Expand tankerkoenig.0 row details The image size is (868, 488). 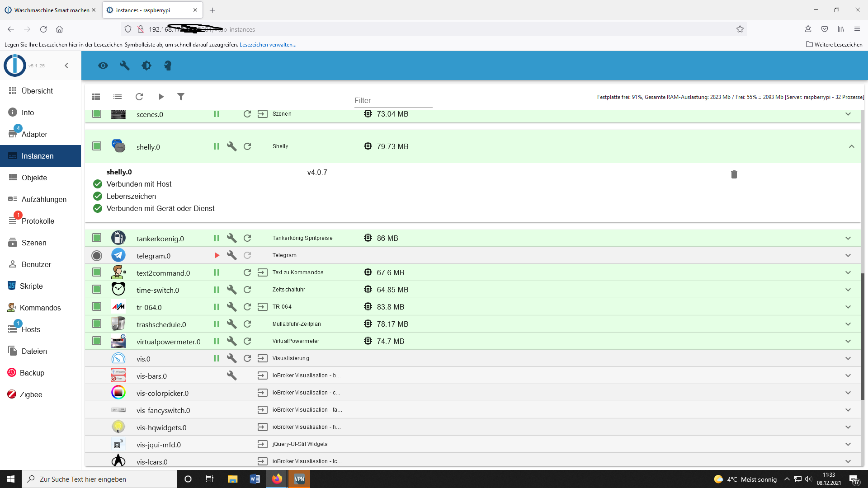point(848,238)
